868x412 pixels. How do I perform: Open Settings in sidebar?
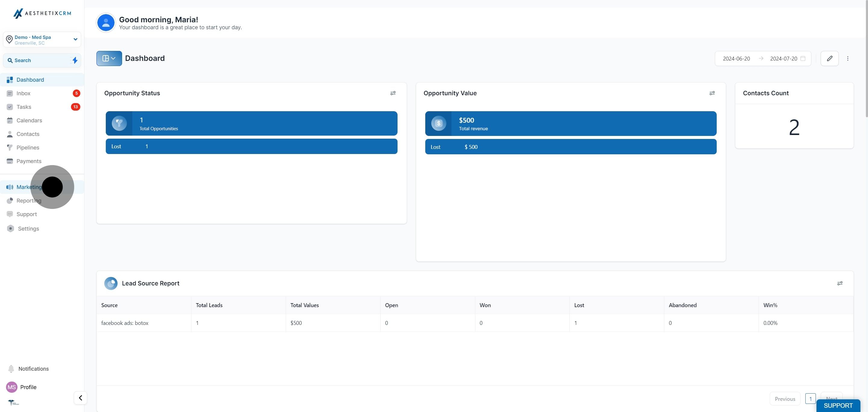(42, 228)
